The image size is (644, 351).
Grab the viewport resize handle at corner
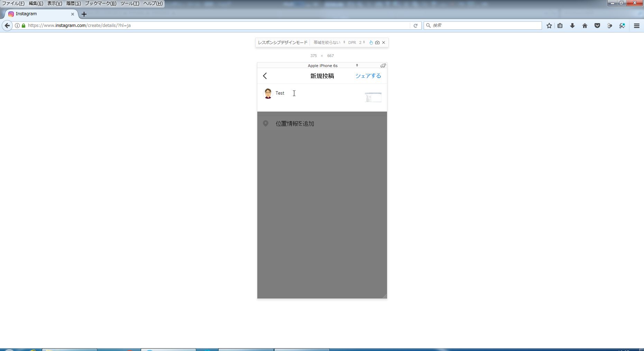(385, 296)
